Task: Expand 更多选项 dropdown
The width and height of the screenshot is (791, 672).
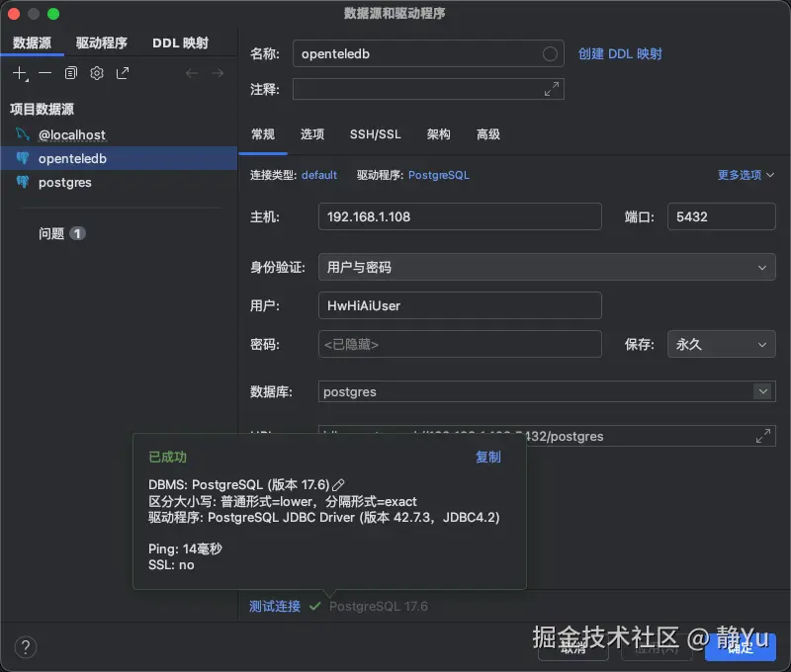Action: (746, 176)
